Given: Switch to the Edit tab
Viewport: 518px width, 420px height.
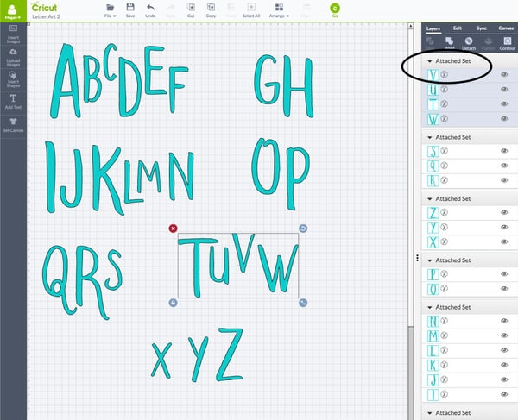Looking at the screenshot, I should click(457, 28).
